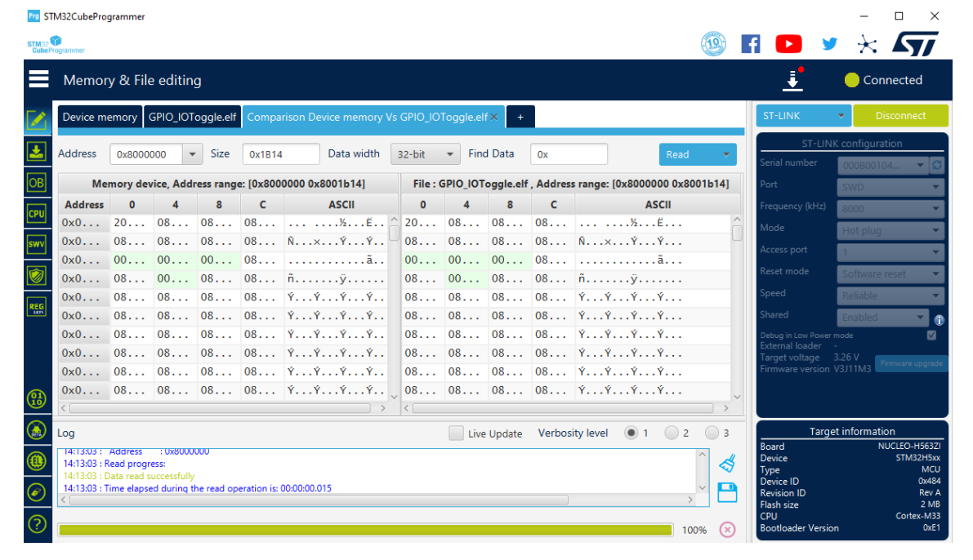Open the Data width 32-bit dropdown
Viewport: 973px width, 560px height.
click(x=425, y=154)
